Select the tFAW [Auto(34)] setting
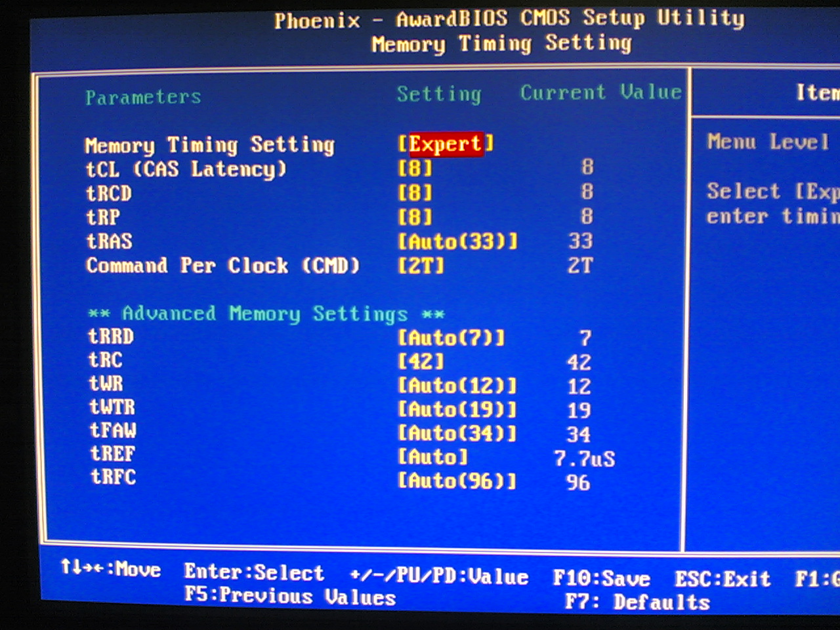 (457, 433)
